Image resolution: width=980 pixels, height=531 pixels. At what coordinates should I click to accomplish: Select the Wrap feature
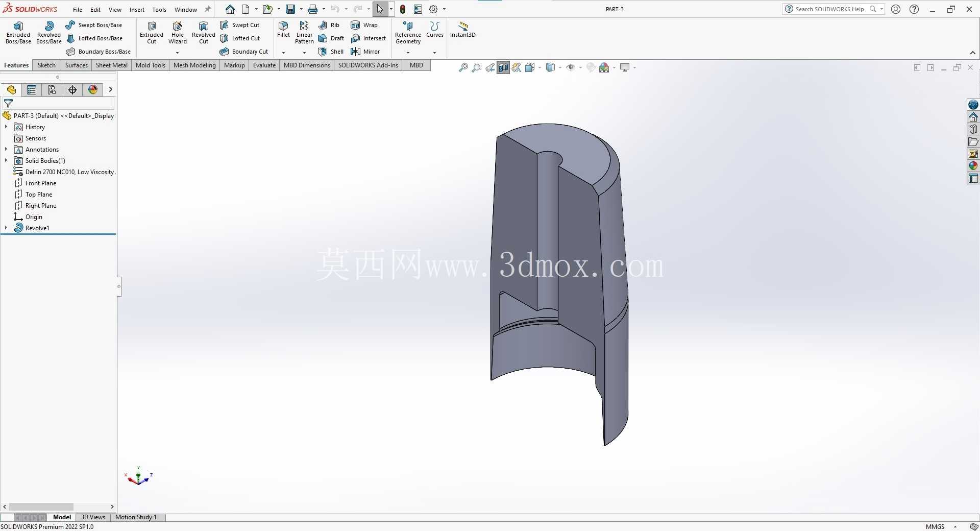(364, 25)
